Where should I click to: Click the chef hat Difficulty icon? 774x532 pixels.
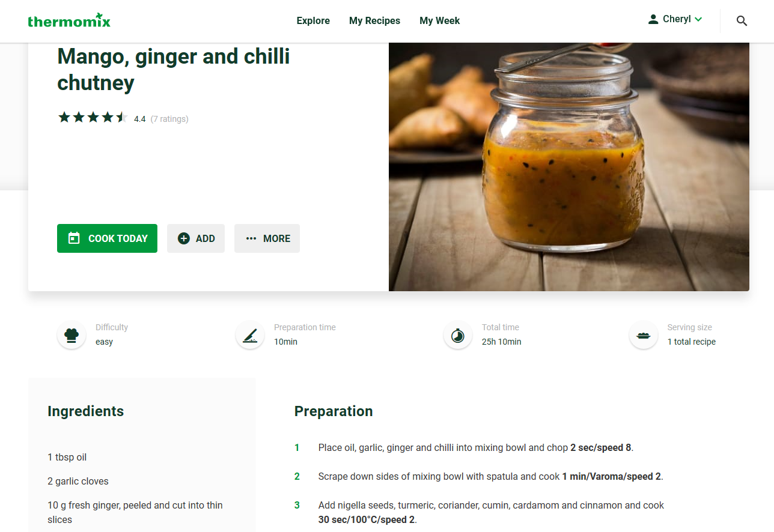[x=72, y=335]
